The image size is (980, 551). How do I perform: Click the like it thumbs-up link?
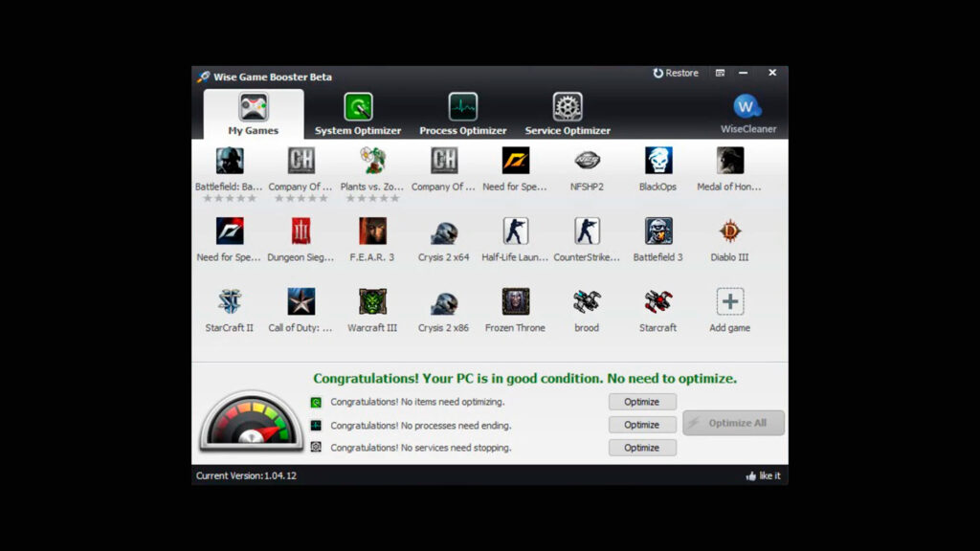pyautogui.click(x=763, y=475)
